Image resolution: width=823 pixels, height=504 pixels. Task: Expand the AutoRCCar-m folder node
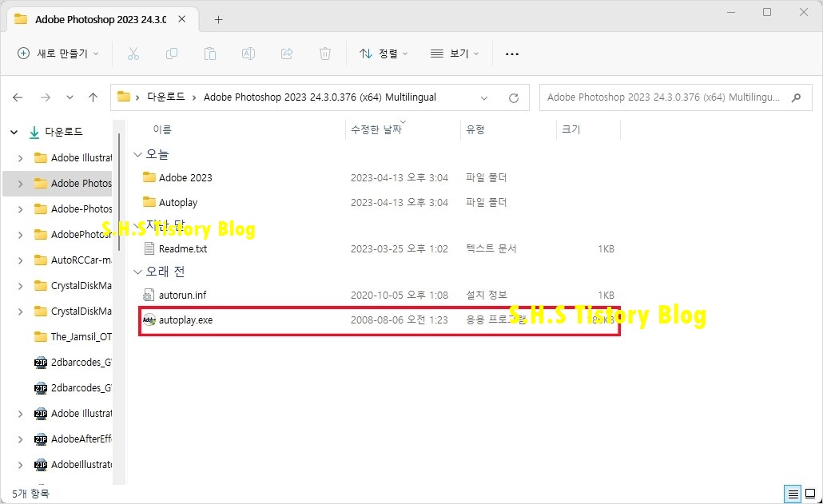coord(20,260)
